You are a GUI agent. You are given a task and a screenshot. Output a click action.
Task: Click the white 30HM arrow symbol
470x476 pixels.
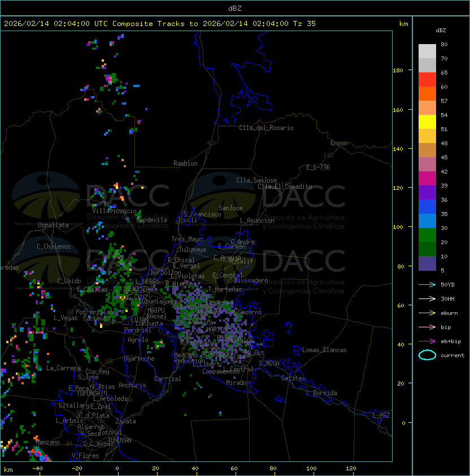coord(427,298)
